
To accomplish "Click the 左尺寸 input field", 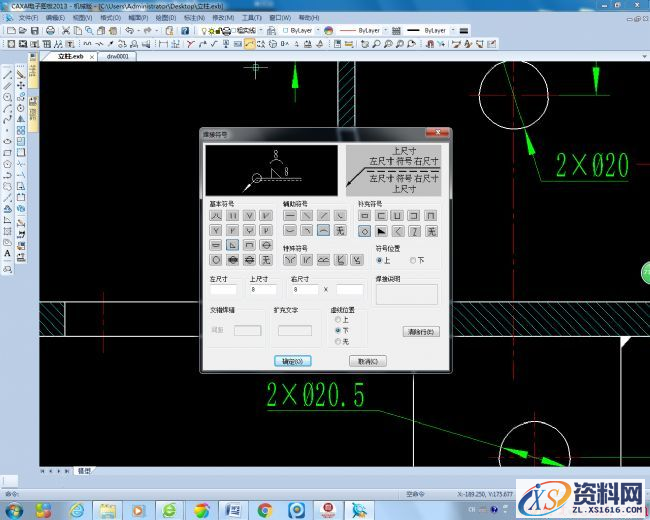I will point(222,290).
